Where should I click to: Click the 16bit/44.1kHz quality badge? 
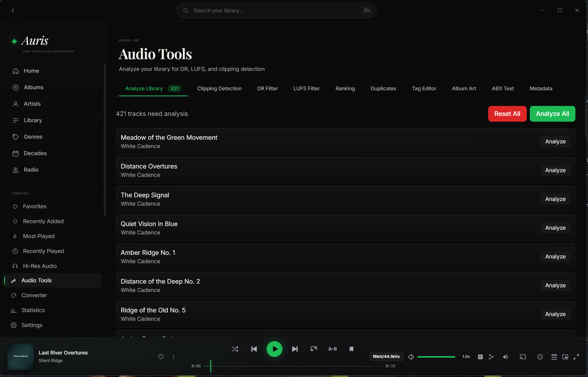click(386, 357)
